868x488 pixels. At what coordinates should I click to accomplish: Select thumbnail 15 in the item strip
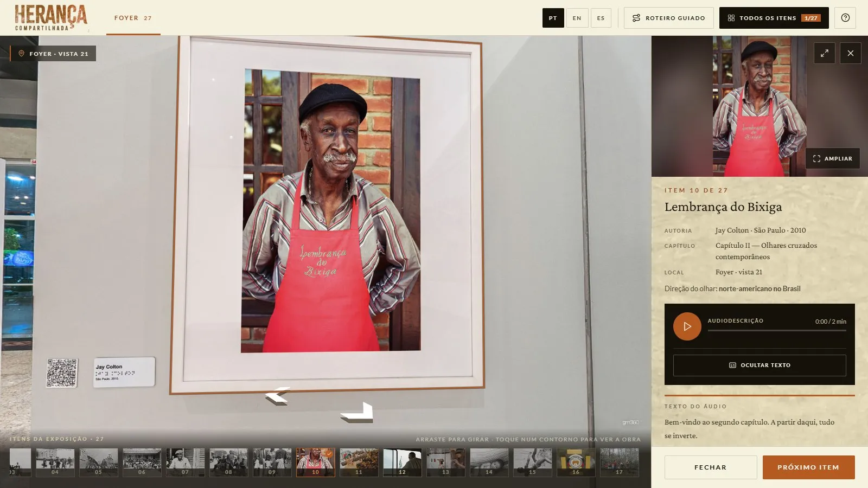[532, 463]
